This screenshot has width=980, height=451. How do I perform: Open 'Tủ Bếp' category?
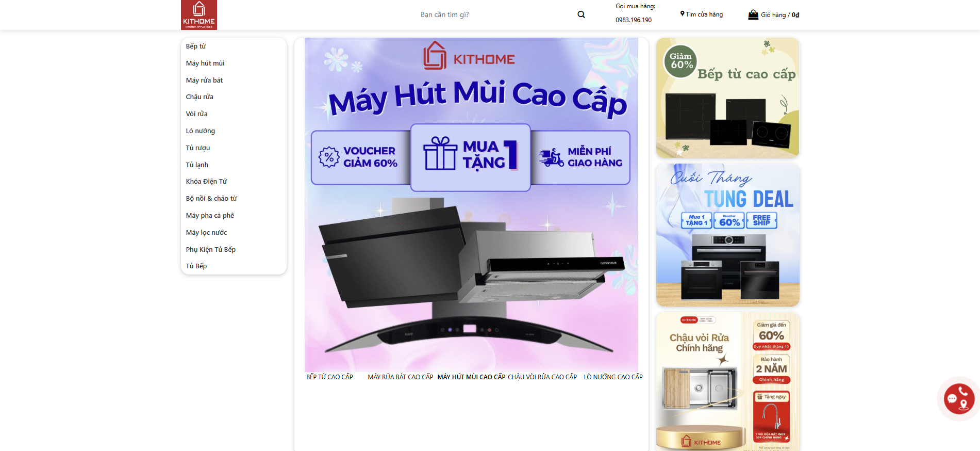pyautogui.click(x=196, y=266)
